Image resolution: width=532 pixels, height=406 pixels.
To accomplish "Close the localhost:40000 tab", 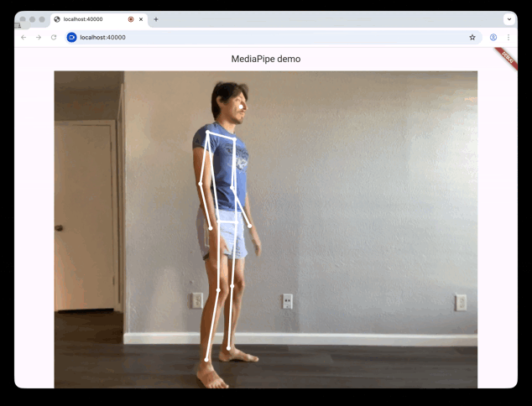I will click(x=141, y=19).
